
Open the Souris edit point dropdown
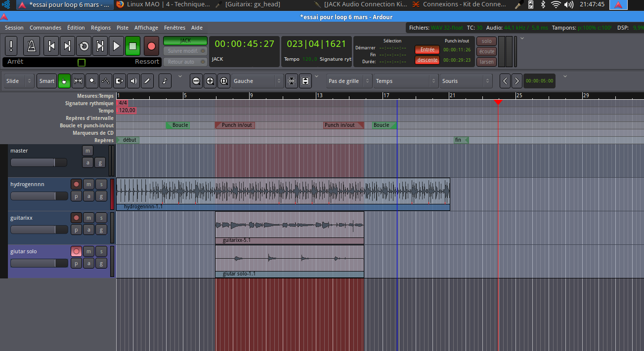click(x=466, y=81)
